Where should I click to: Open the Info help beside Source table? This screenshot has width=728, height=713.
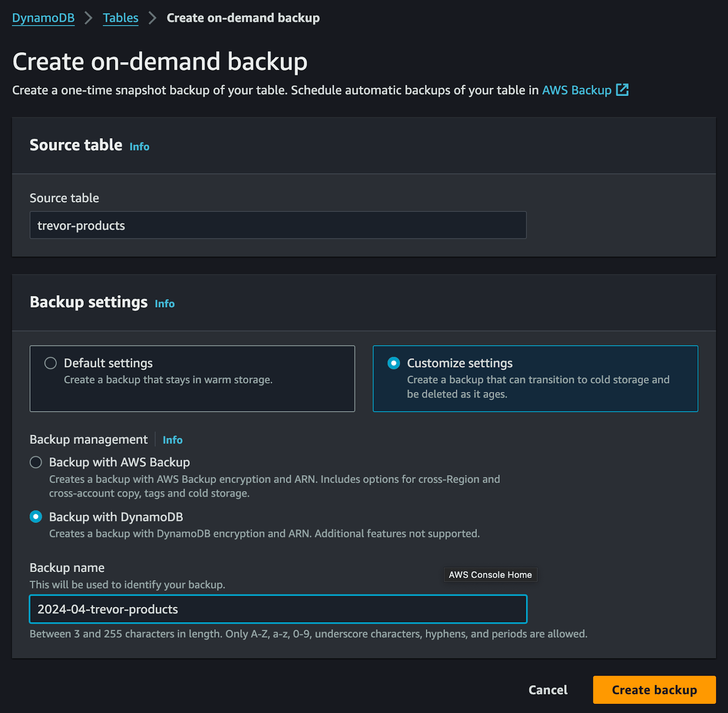[x=139, y=146]
